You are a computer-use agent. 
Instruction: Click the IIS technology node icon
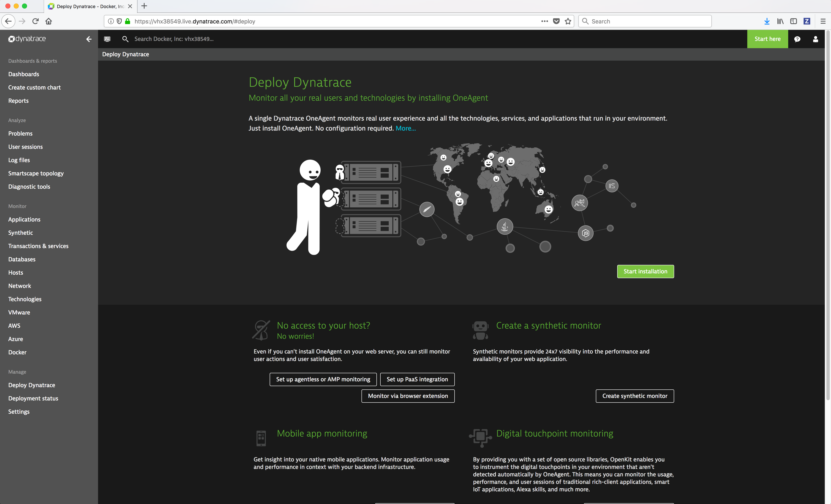point(612,186)
